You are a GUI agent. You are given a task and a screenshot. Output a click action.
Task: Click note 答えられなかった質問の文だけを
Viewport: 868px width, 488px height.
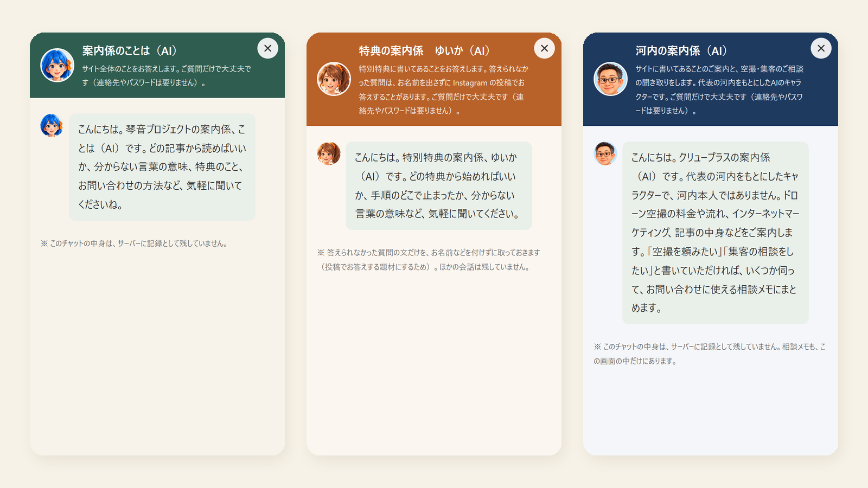tap(429, 260)
